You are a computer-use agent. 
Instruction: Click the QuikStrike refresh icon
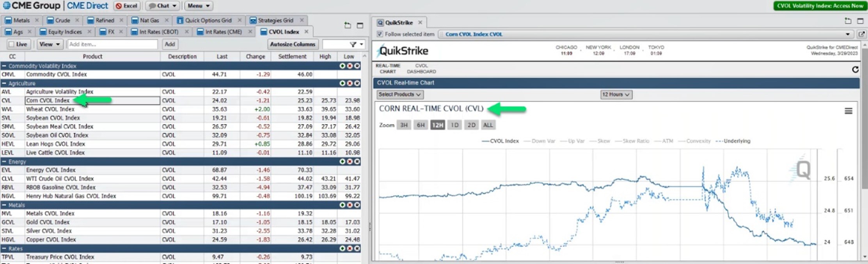point(855,70)
